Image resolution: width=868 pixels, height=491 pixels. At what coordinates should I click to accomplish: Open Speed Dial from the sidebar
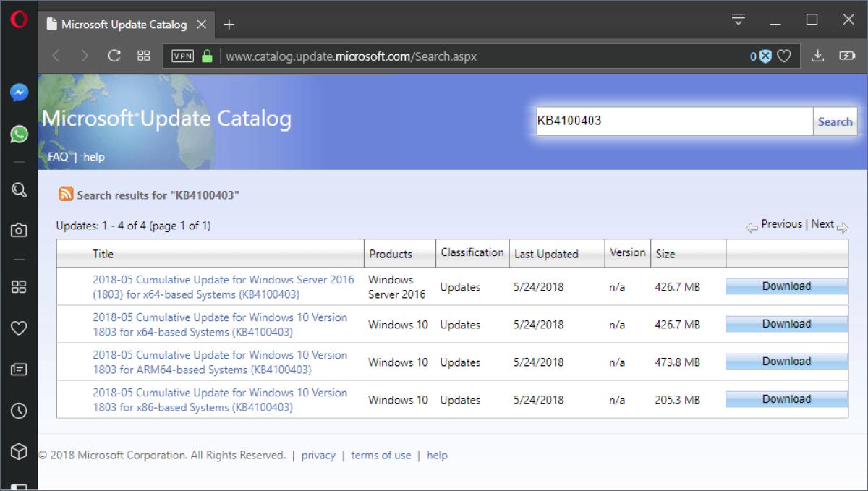click(19, 286)
